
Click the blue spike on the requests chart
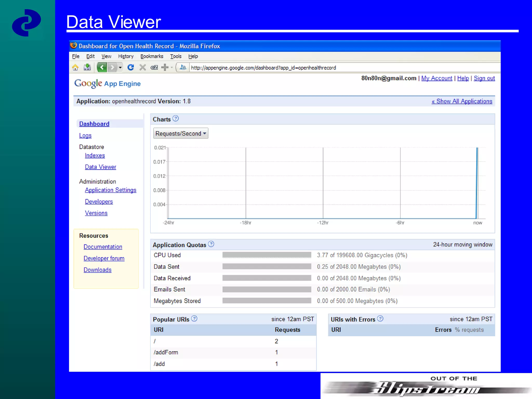pyautogui.click(x=477, y=183)
